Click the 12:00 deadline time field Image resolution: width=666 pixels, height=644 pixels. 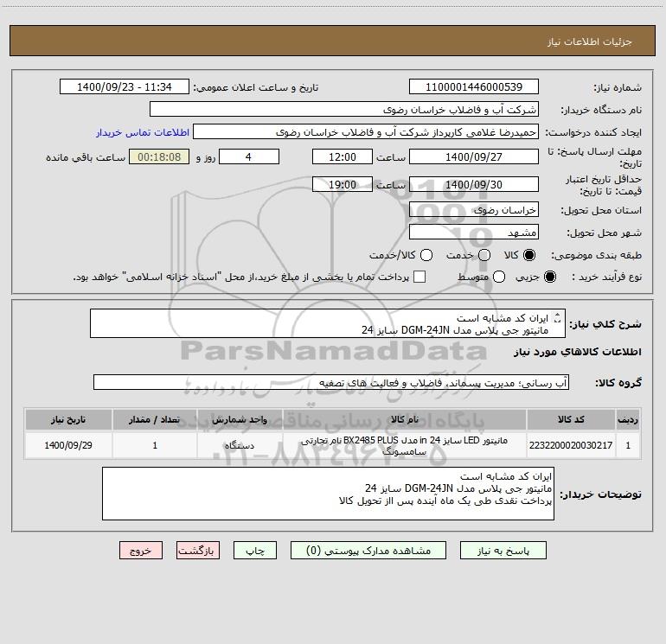(x=343, y=156)
